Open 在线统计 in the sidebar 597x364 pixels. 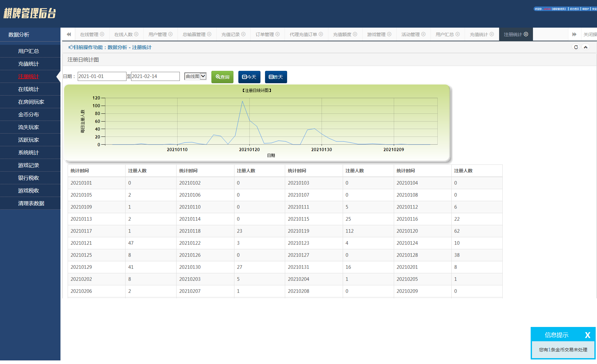click(29, 89)
